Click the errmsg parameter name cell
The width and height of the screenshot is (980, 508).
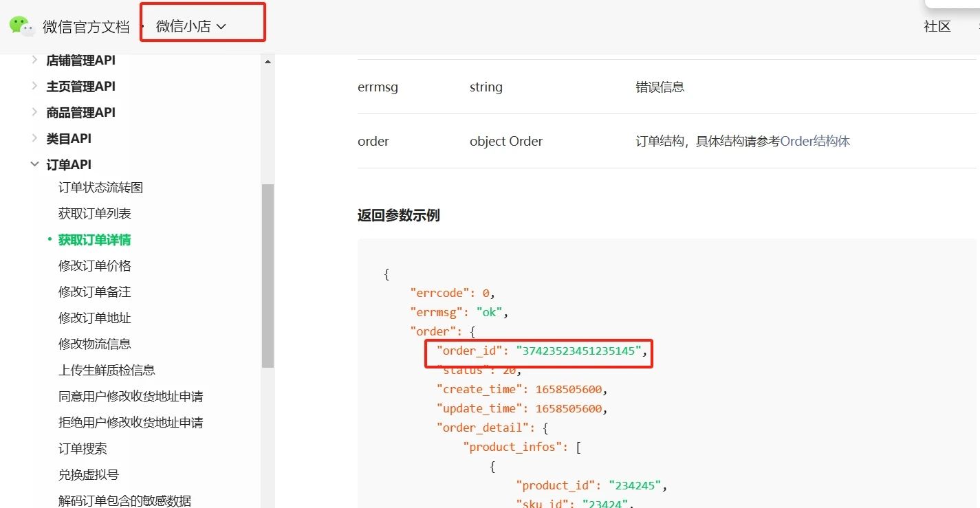378,87
